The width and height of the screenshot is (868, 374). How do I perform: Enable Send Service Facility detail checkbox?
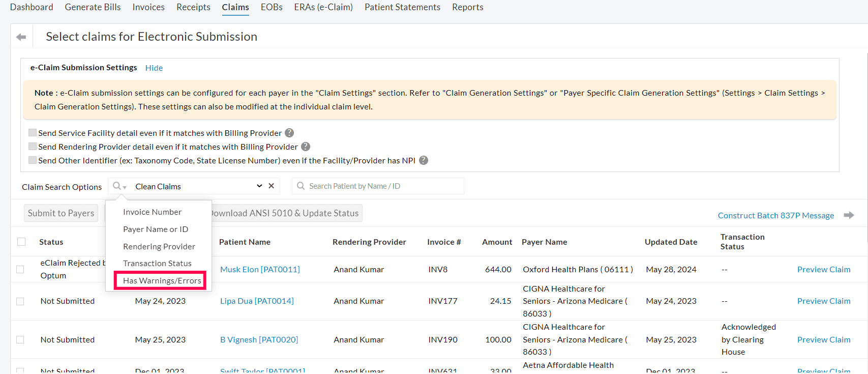(x=33, y=133)
